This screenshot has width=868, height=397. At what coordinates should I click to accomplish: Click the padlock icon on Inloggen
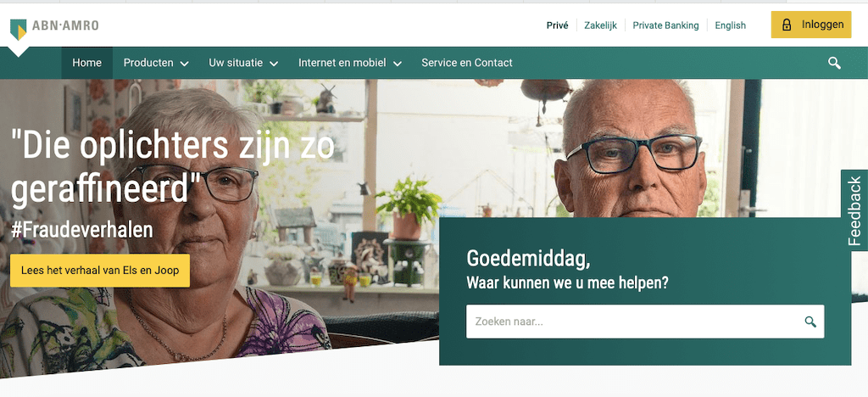point(786,25)
